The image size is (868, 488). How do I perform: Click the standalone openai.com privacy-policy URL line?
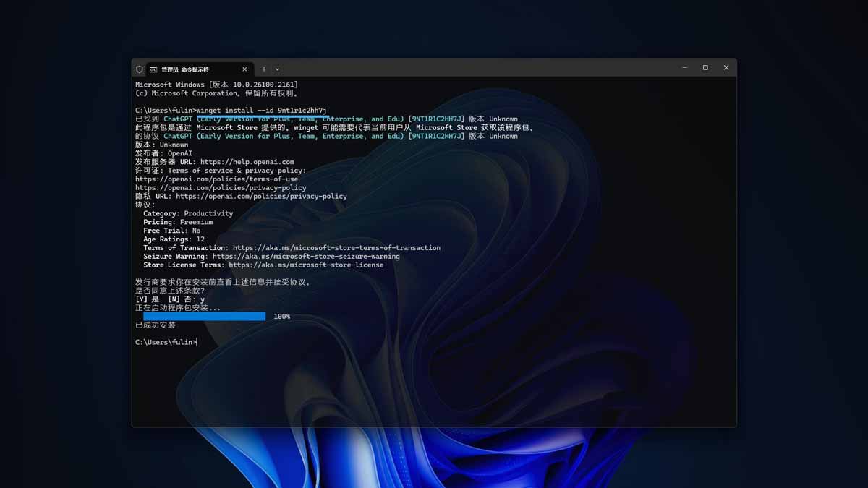221,188
